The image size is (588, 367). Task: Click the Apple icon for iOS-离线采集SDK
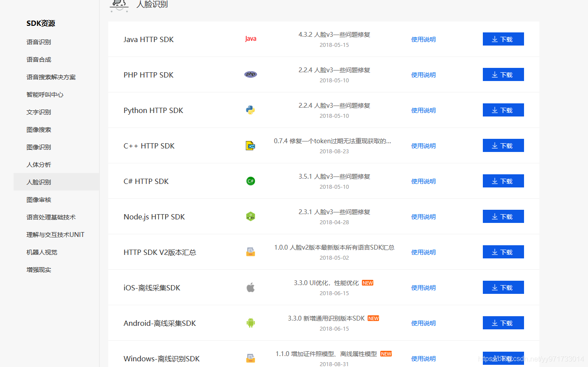point(250,287)
